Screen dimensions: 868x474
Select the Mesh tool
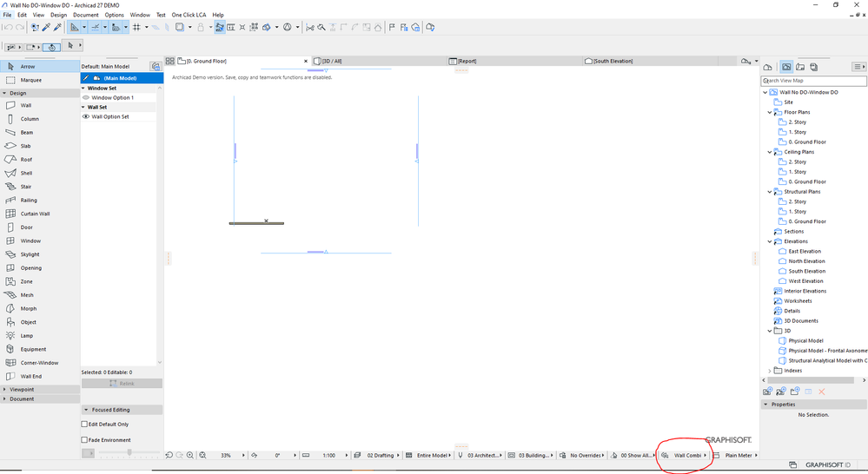pyautogui.click(x=40, y=295)
